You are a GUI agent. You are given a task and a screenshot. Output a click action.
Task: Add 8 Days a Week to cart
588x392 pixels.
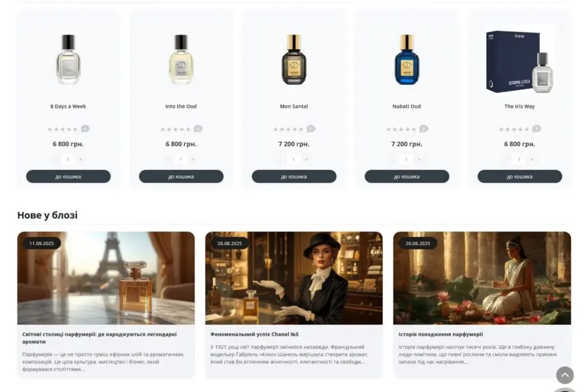[x=68, y=176]
